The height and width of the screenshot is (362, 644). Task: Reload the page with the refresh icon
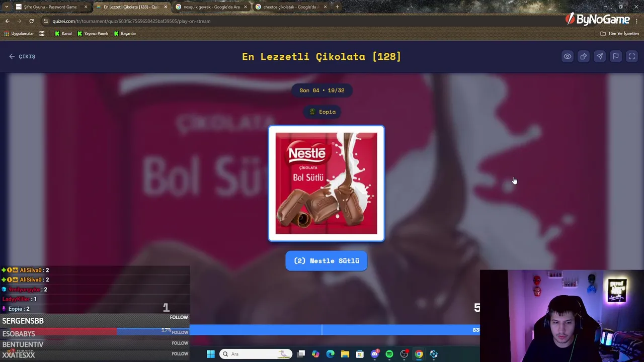tap(31, 21)
